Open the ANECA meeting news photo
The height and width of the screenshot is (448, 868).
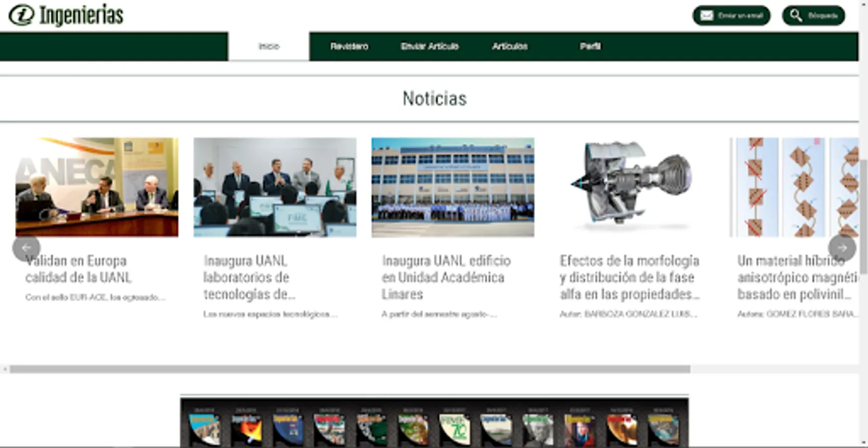click(97, 187)
